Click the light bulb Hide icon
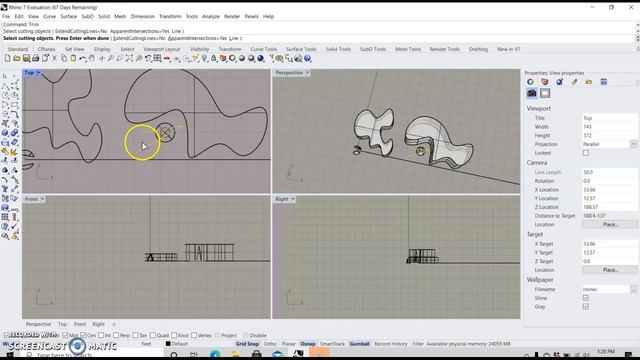The width and height of the screenshot is (640, 360). [204, 59]
